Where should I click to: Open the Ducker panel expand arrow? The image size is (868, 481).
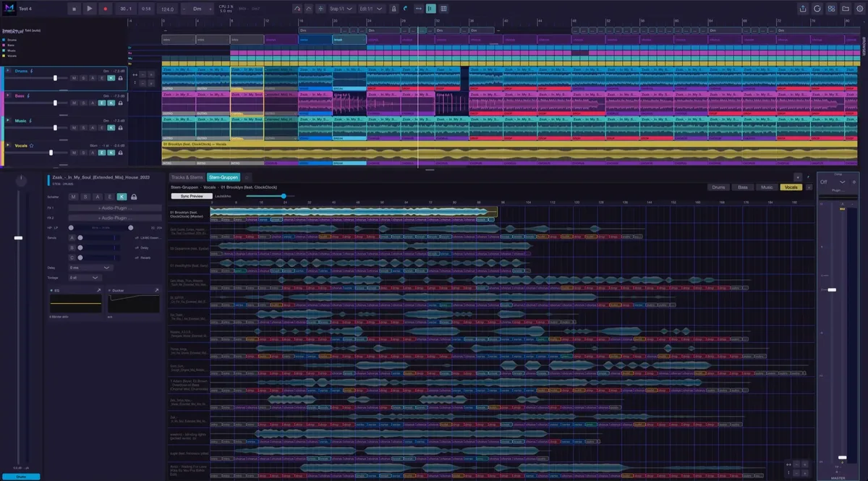(x=156, y=290)
